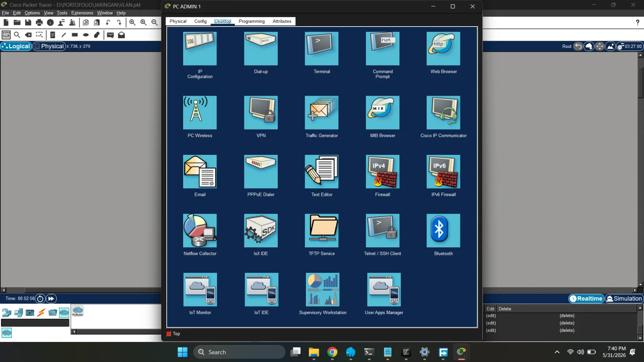Click the taskbar Search box
644x362 pixels.
pyautogui.click(x=239, y=352)
